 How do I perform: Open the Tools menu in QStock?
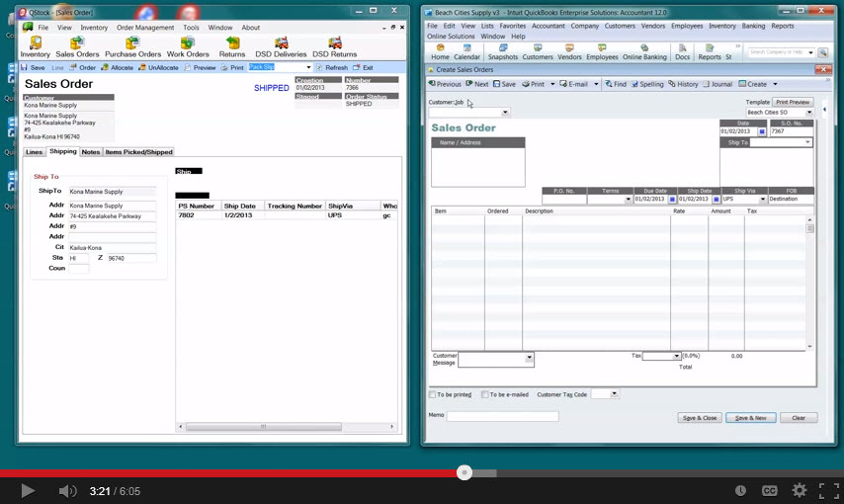coord(191,28)
